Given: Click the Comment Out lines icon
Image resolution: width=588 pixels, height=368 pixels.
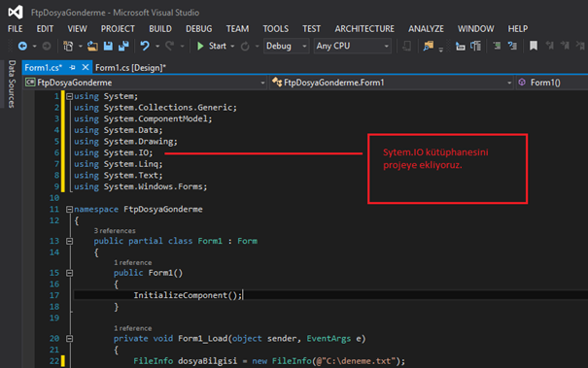Looking at the screenshot, I should pyautogui.click(x=497, y=46).
